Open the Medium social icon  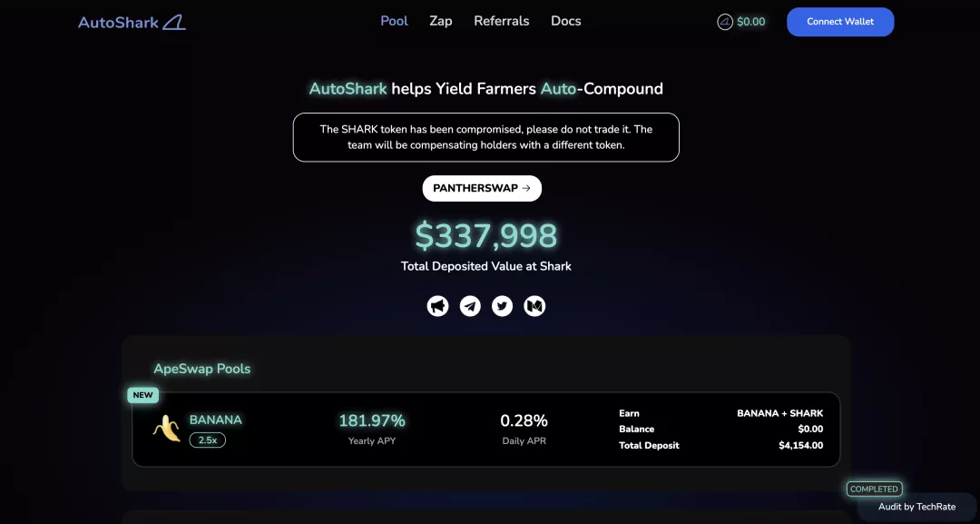[534, 306]
